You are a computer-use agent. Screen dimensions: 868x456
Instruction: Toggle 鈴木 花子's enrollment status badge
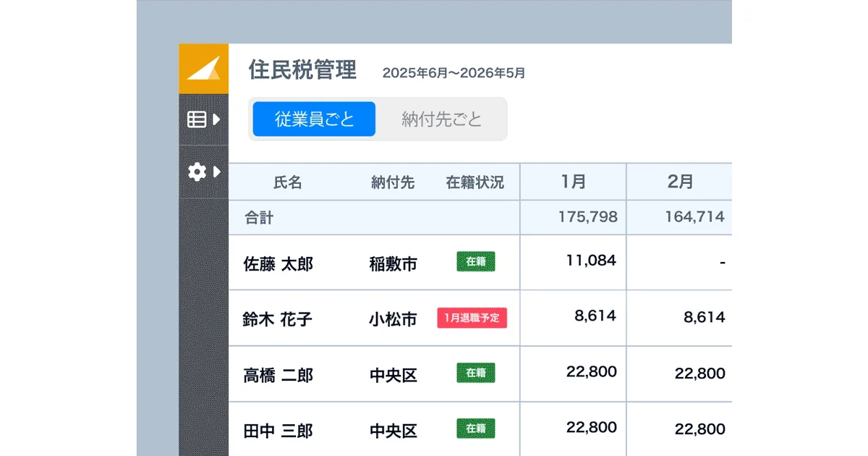coord(474,318)
